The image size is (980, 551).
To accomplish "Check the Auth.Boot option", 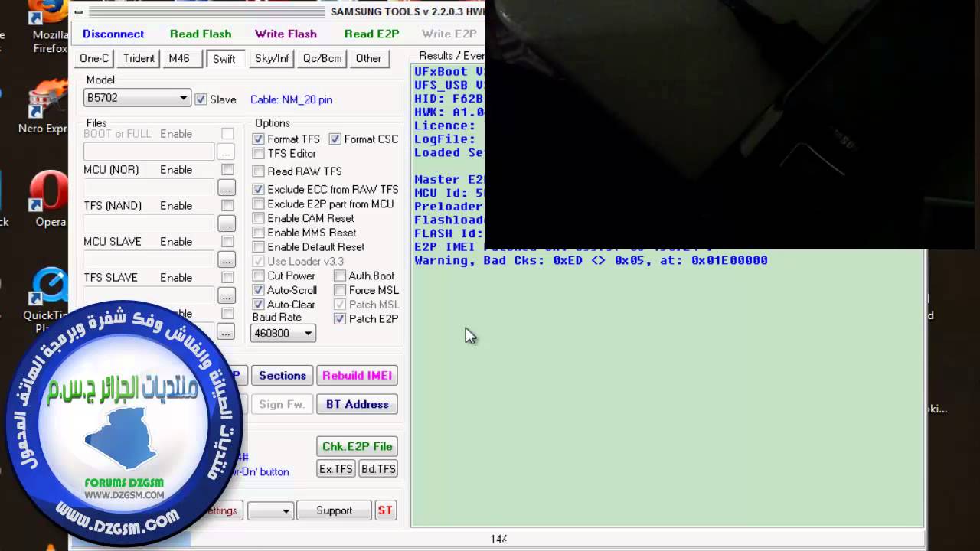I will click(x=340, y=275).
